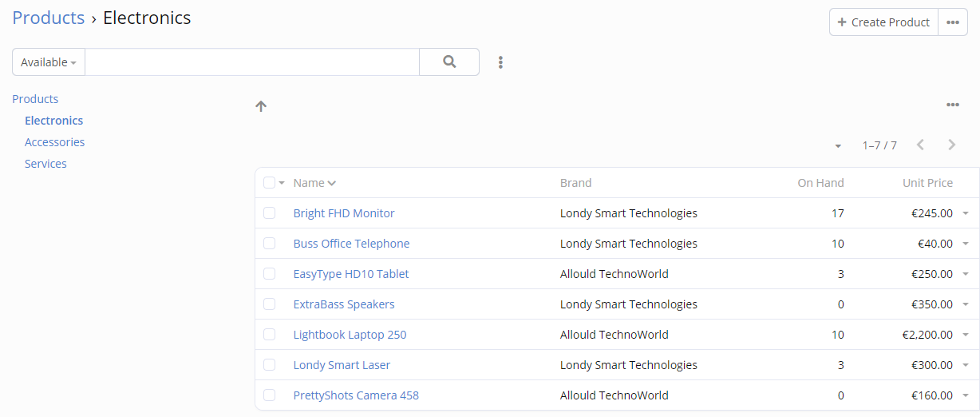This screenshot has width=980, height=417.
Task: Toggle the select-all checkbox in header
Action: (x=269, y=182)
